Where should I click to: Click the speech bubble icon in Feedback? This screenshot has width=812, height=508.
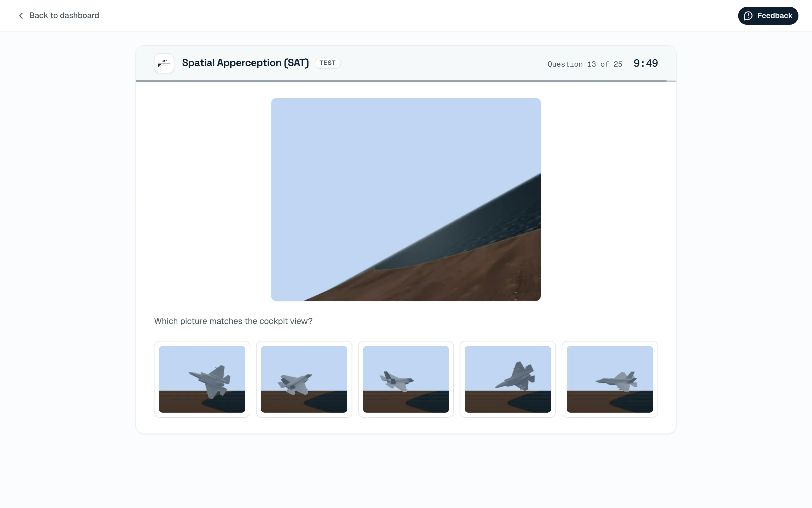tap(748, 16)
